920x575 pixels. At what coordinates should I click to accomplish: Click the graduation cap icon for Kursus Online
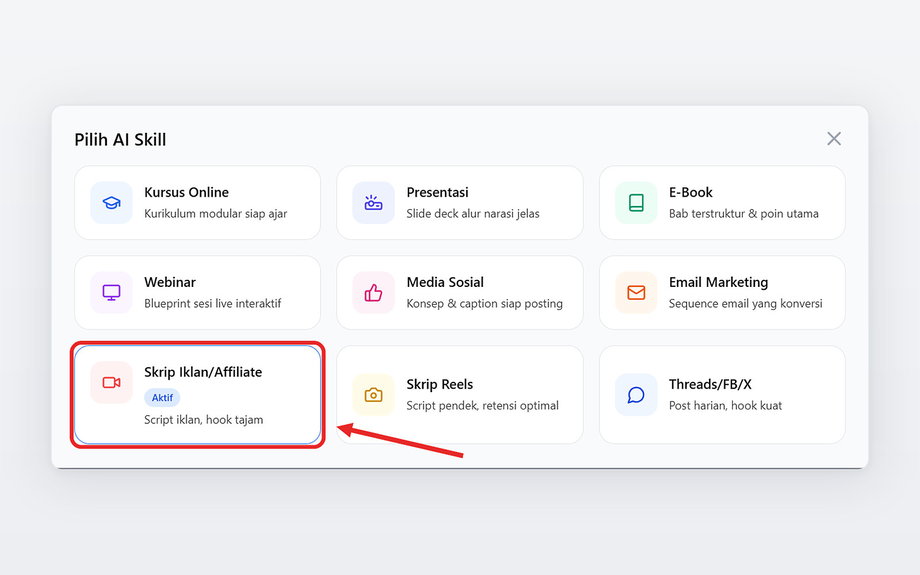(x=111, y=202)
